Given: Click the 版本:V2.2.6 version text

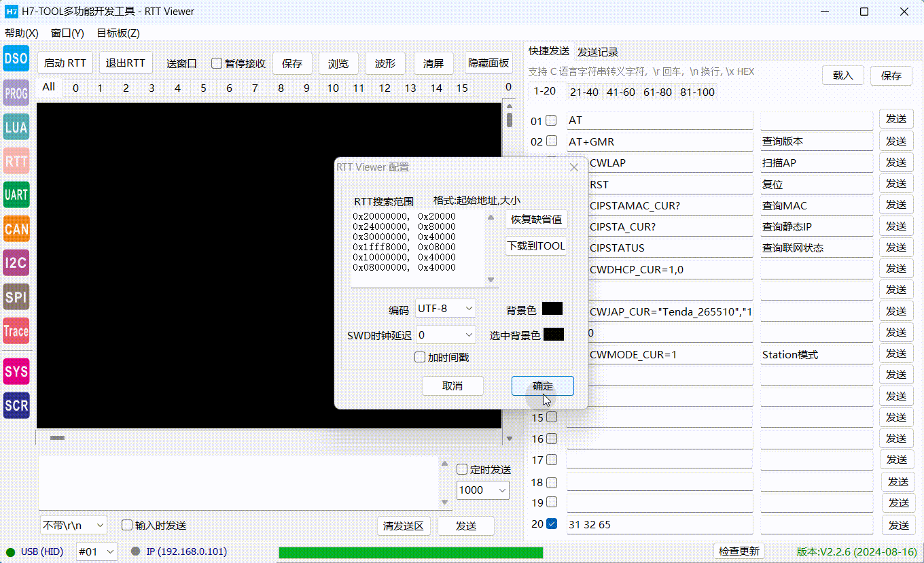Looking at the screenshot, I should (x=857, y=551).
